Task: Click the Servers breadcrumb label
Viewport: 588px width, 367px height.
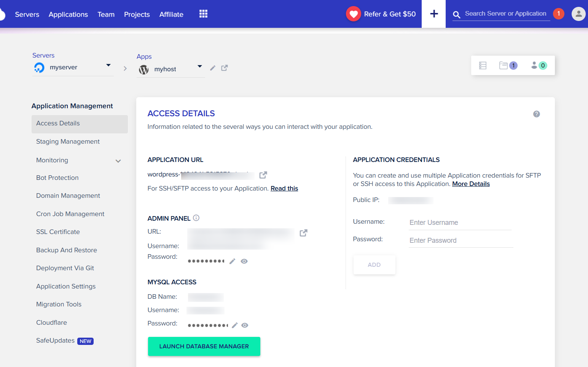Action: coord(43,55)
